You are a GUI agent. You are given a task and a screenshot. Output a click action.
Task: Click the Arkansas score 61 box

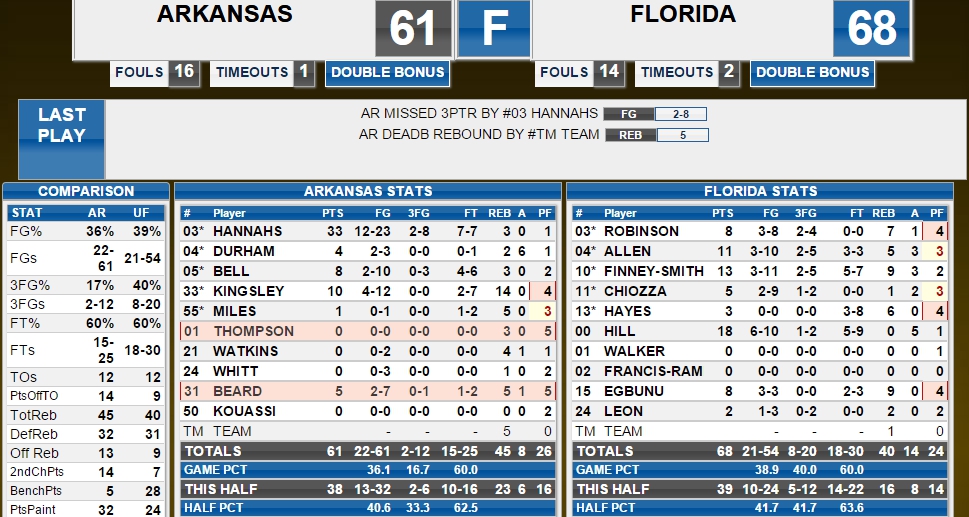click(413, 28)
